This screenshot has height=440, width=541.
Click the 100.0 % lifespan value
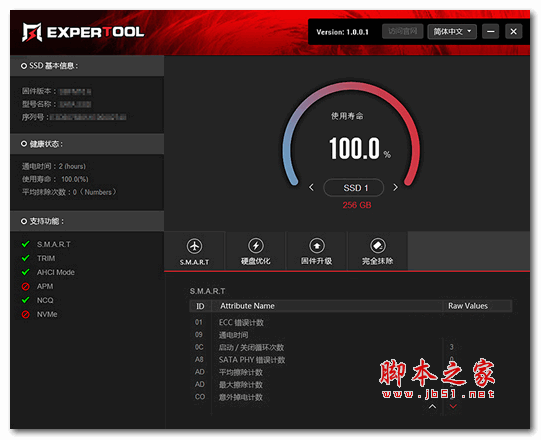[x=360, y=148]
